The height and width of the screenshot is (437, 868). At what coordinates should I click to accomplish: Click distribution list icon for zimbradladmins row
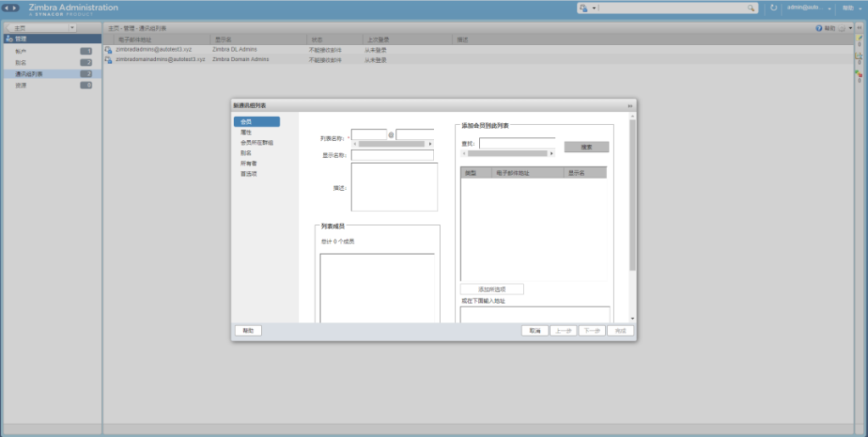[x=108, y=50]
